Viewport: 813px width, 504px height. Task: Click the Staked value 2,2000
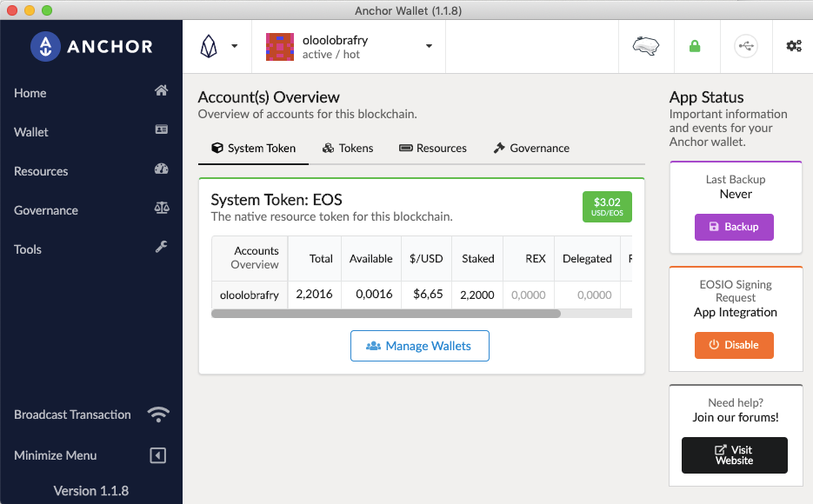[x=477, y=295]
